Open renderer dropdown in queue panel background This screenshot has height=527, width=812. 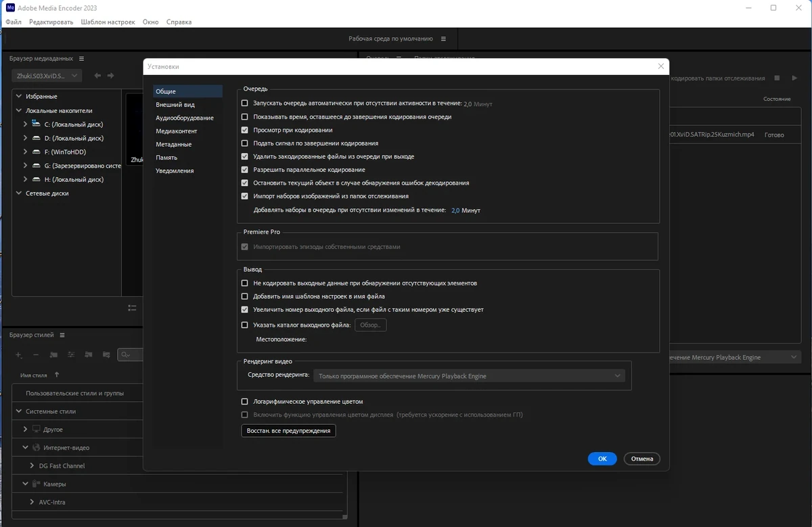[735, 357]
